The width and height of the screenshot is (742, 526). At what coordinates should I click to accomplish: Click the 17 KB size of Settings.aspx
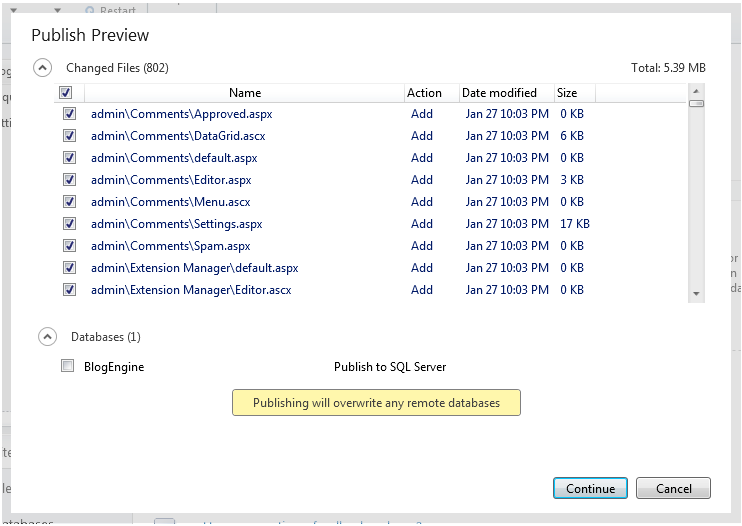coord(575,224)
